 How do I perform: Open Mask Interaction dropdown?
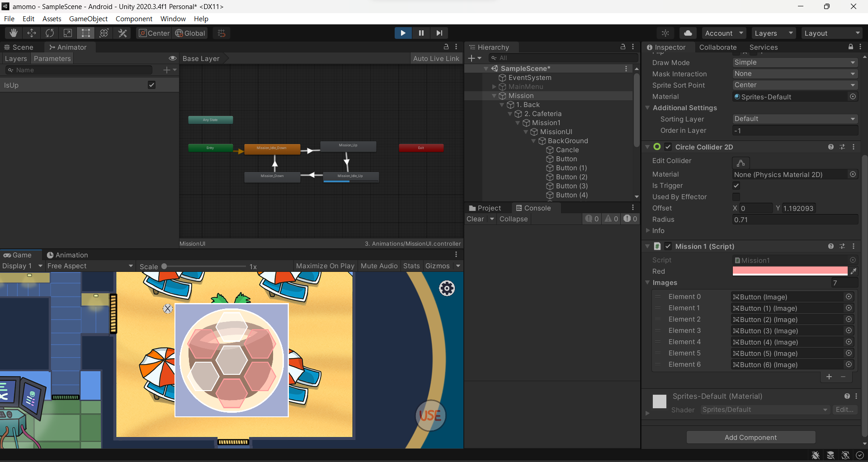click(795, 74)
